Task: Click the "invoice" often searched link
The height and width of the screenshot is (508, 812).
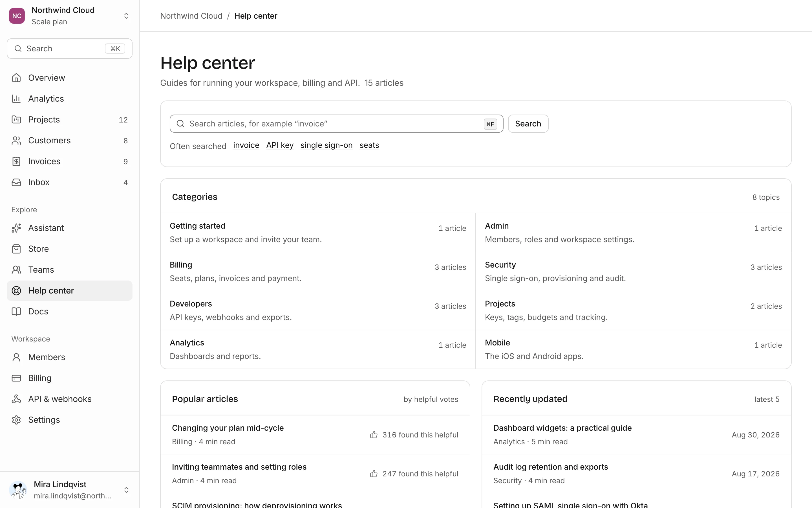Action: tap(246, 145)
